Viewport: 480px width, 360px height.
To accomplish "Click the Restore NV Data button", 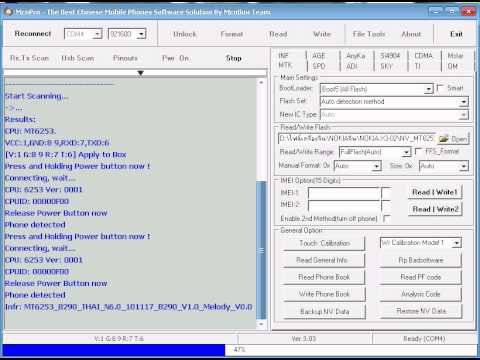I will 421,312.
